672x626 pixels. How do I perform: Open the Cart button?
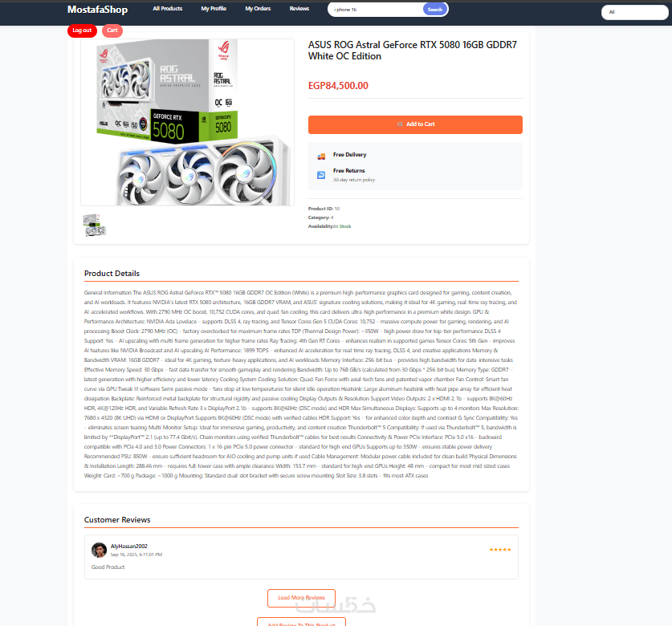(112, 30)
